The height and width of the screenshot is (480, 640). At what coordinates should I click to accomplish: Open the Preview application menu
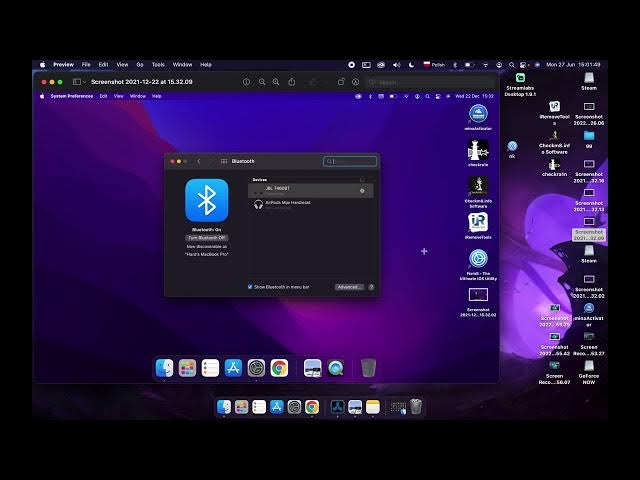(63, 64)
